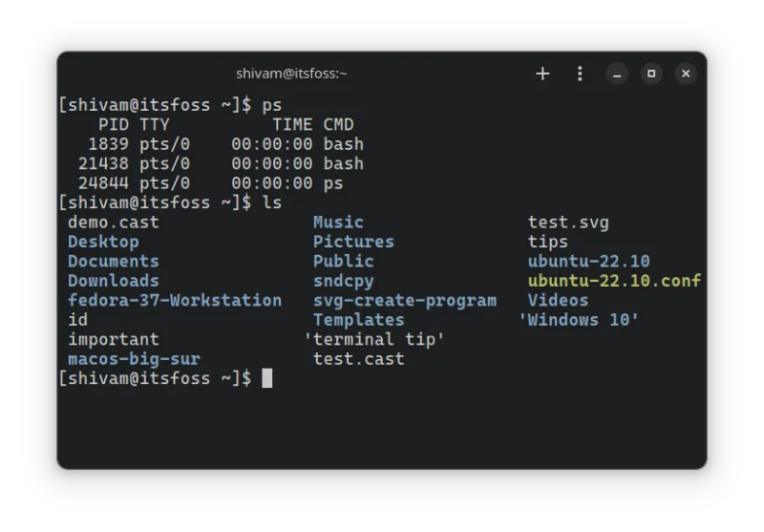Open a new tab with plus icon
The width and height of the screenshot is (764, 532).
542,74
